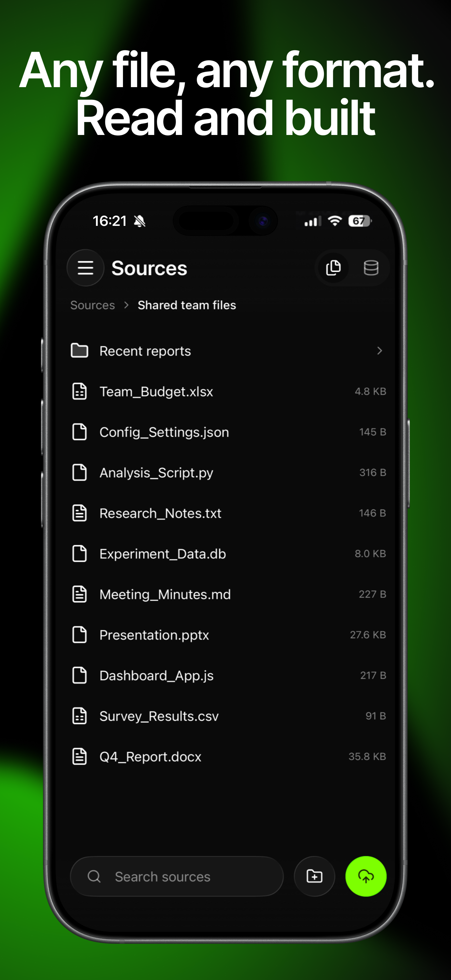Click the Team_Budget.xlsx spreadsheet icon
This screenshot has width=451, height=980.
[x=80, y=392]
